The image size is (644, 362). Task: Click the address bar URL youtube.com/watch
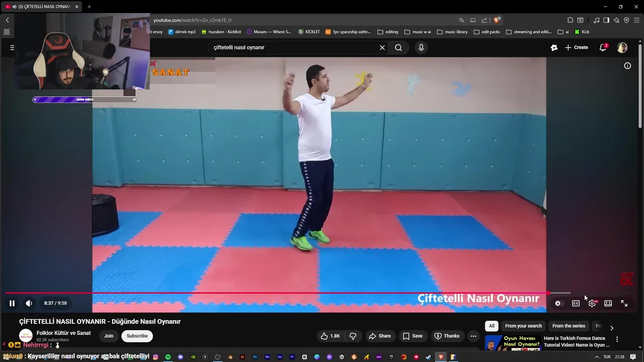[x=192, y=20]
